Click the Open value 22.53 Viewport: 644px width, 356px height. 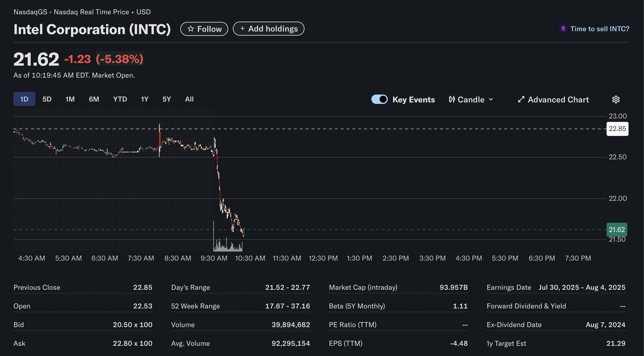[143, 306]
